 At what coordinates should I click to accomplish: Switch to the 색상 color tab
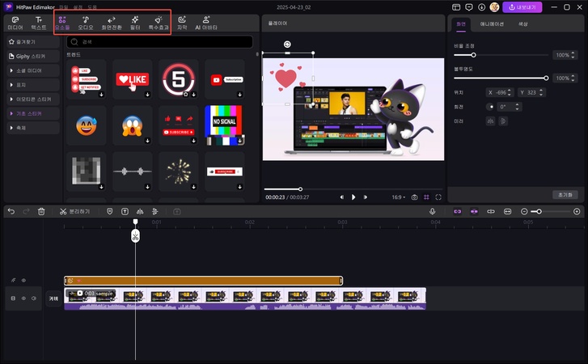coord(522,24)
